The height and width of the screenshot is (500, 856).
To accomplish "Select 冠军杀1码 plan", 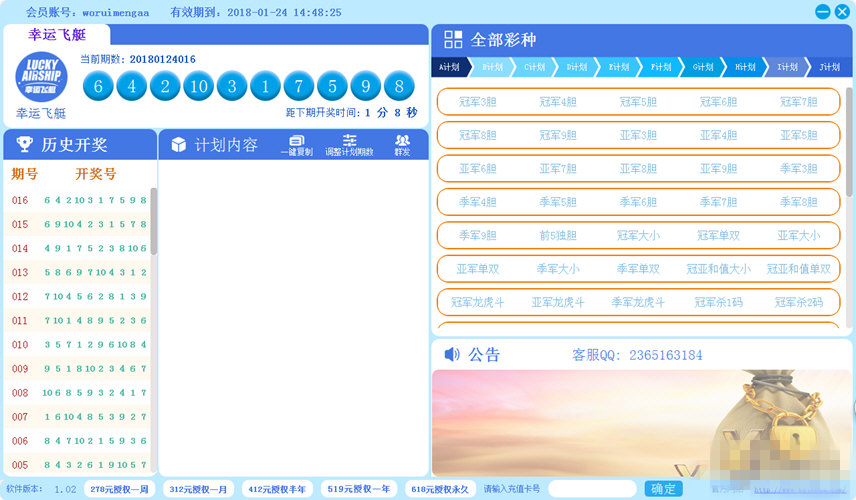I will point(718,302).
